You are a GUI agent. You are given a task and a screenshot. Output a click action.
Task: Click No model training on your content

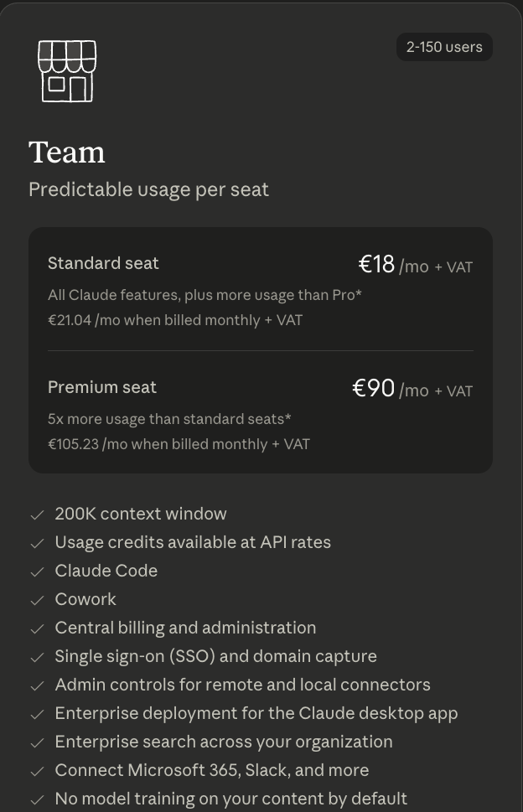[x=231, y=799]
